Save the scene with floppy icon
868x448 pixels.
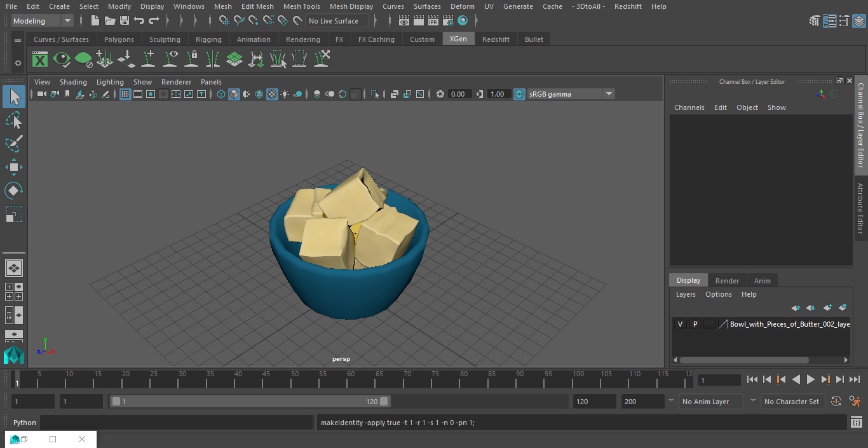[124, 21]
